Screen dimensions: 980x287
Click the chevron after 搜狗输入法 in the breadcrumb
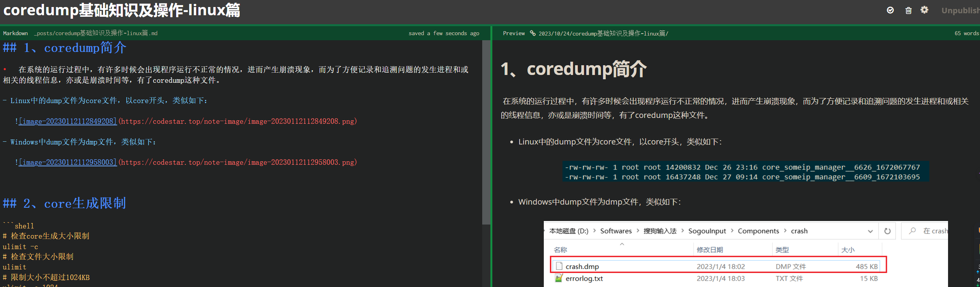[683, 231]
